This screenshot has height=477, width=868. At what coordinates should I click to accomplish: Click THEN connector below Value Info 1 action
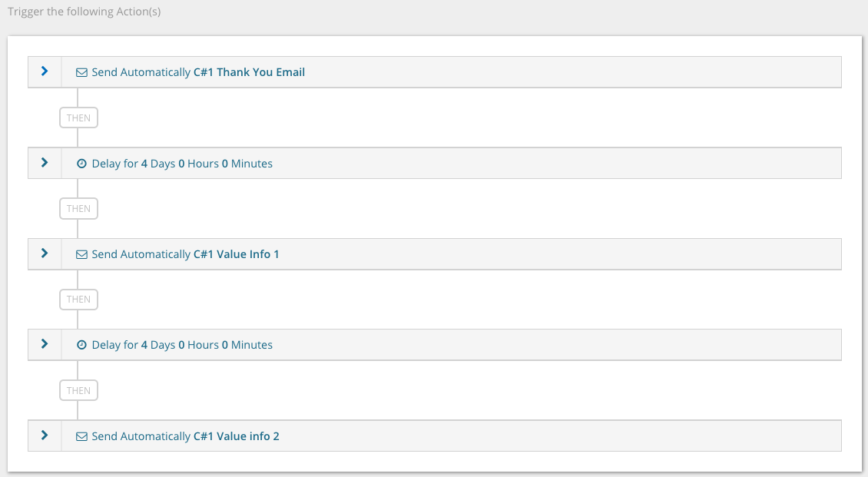(x=78, y=300)
